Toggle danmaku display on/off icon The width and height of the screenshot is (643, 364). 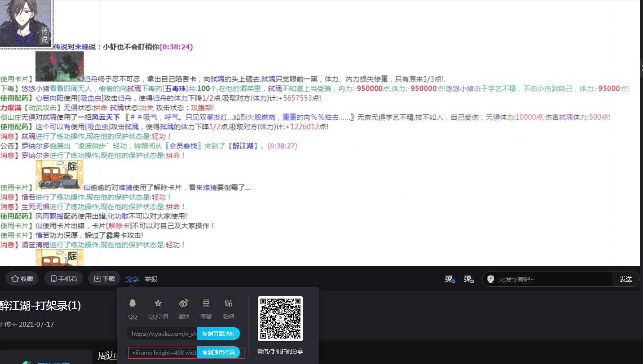[450, 279]
